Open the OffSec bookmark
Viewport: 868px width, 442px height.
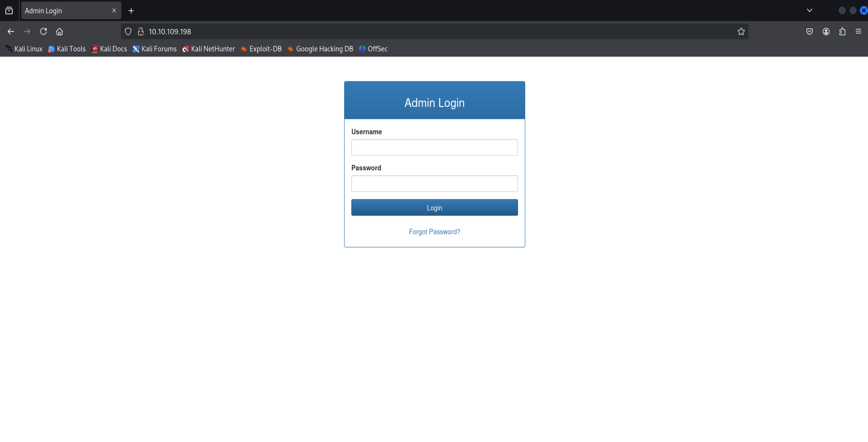[x=373, y=49]
